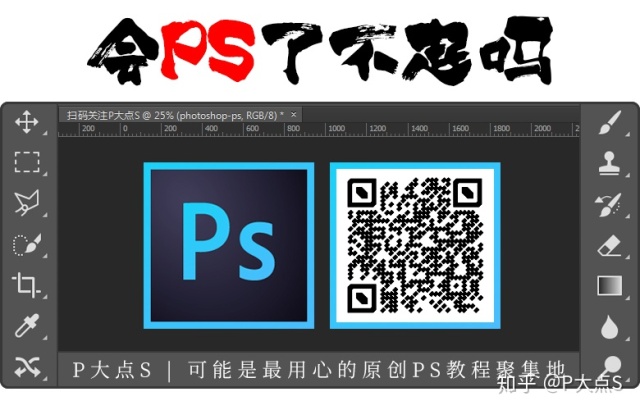Select the Brush tool
The width and height of the screenshot is (640, 410).
click(610, 122)
